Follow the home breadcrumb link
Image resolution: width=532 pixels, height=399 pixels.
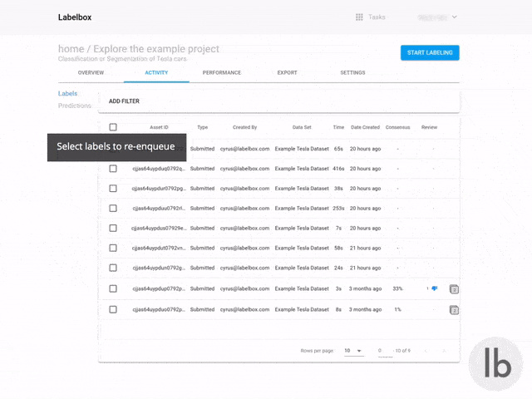tap(71, 49)
